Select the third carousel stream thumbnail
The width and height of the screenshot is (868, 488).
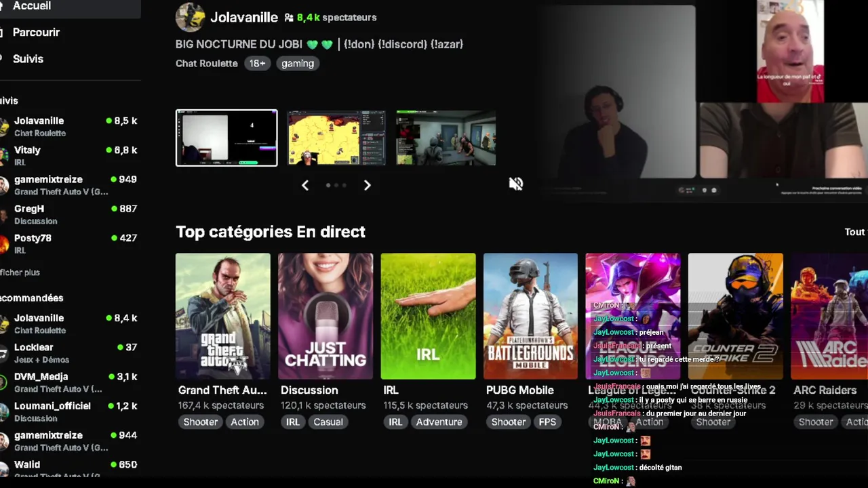click(x=446, y=138)
